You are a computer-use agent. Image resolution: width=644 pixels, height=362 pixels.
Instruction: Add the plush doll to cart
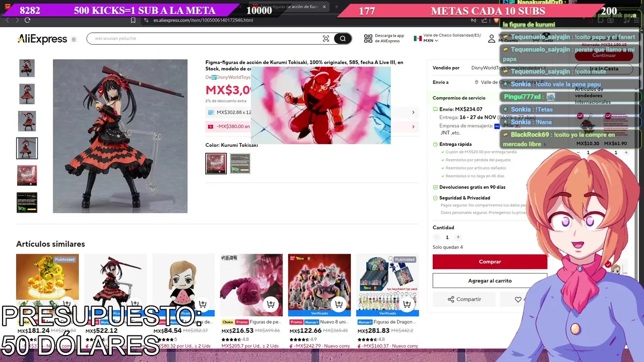pyautogui.click(x=203, y=304)
